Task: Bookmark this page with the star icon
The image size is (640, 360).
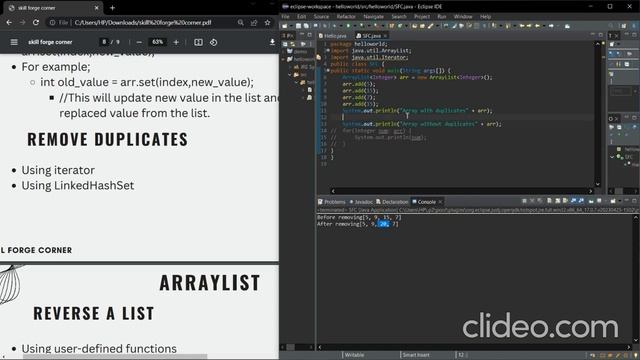Action: click(x=267, y=22)
